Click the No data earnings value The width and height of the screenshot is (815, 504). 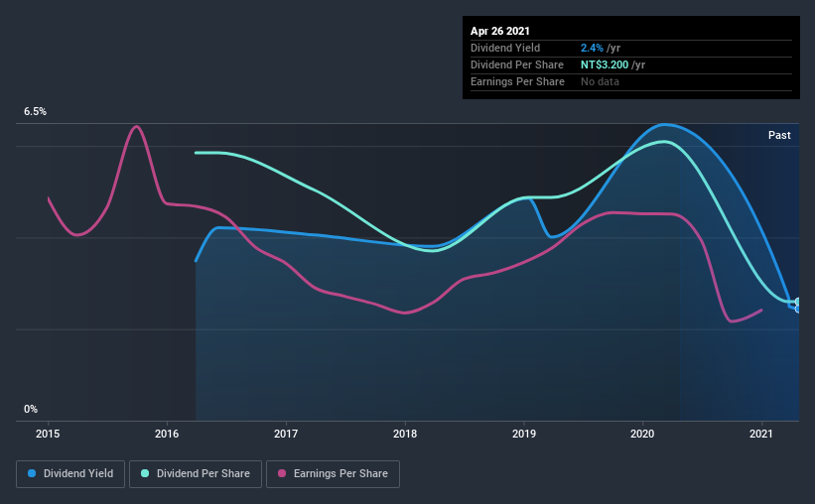600,81
